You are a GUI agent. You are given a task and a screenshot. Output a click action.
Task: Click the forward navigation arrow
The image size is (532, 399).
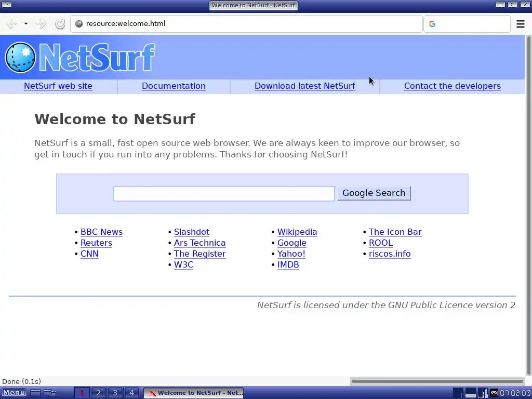point(41,24)
